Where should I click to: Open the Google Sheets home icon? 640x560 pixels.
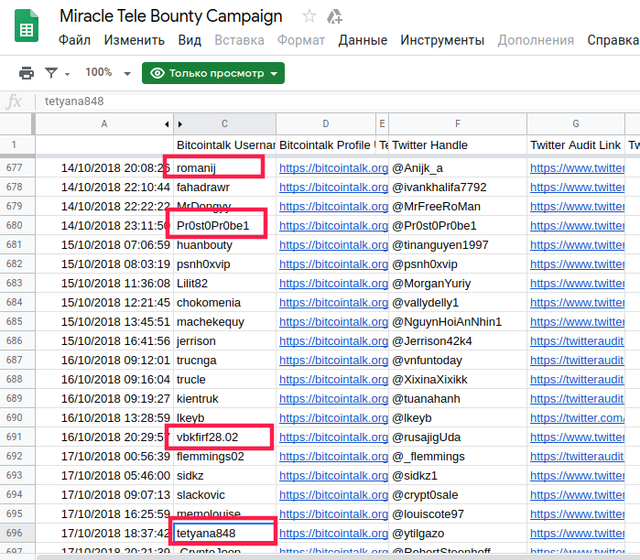[27, 26]
